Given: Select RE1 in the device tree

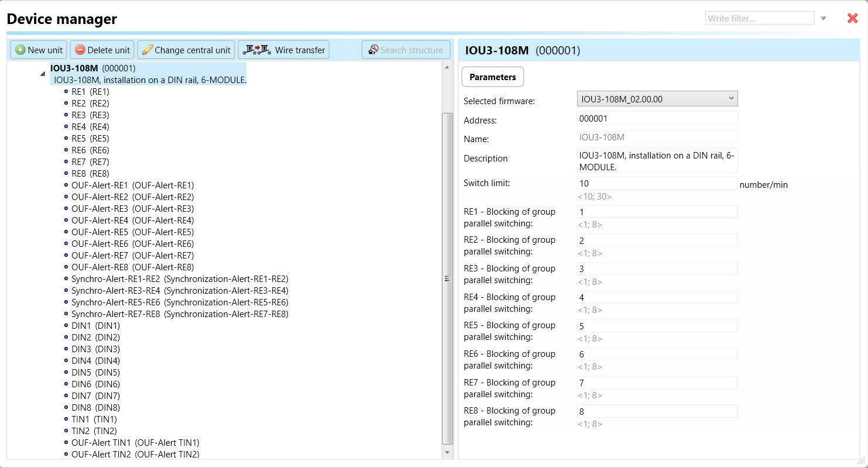Looking at the screenshot, I should (90, 92).
